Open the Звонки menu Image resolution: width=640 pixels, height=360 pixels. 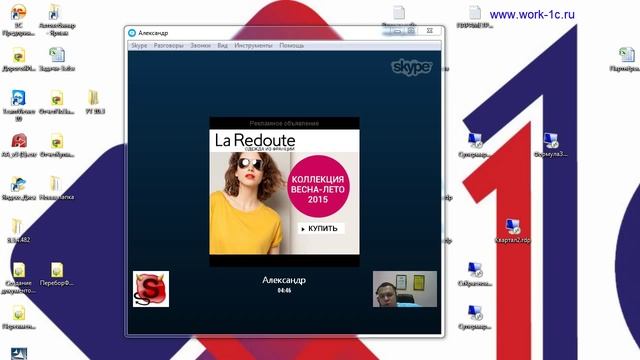click(200, 46)
